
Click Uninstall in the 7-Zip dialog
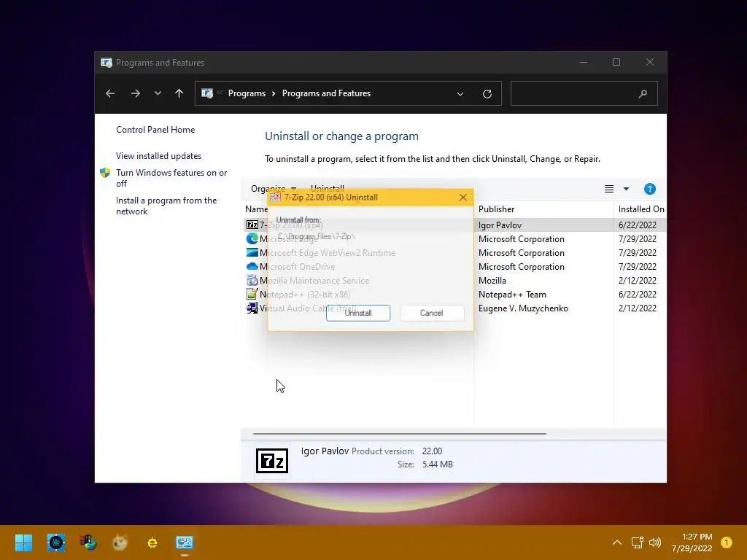(357, 313)
